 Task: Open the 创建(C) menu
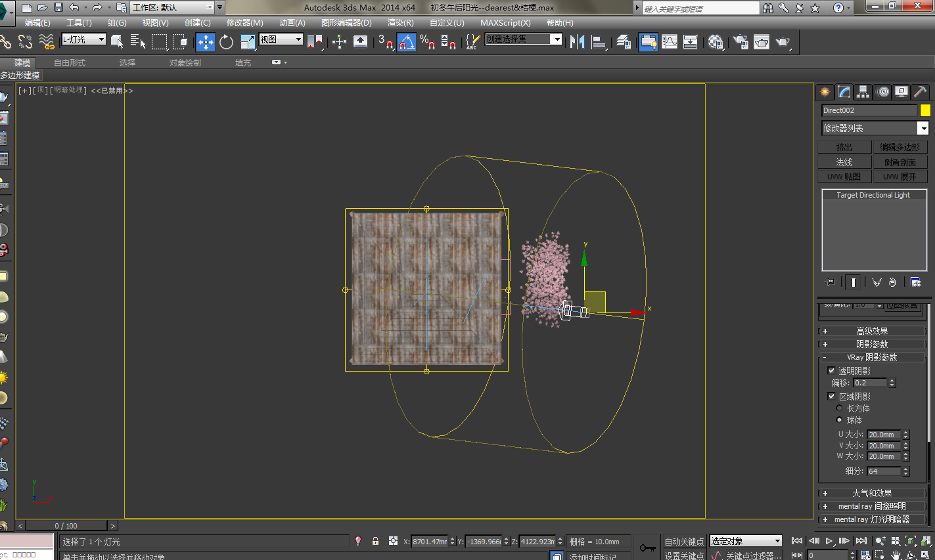point(198,22)
